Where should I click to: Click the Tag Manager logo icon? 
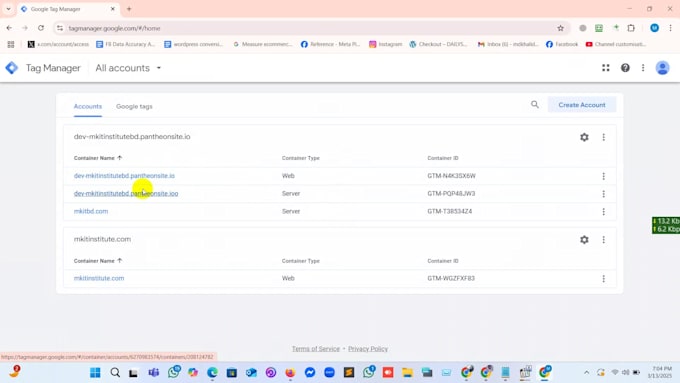click(x=12, y=68)
